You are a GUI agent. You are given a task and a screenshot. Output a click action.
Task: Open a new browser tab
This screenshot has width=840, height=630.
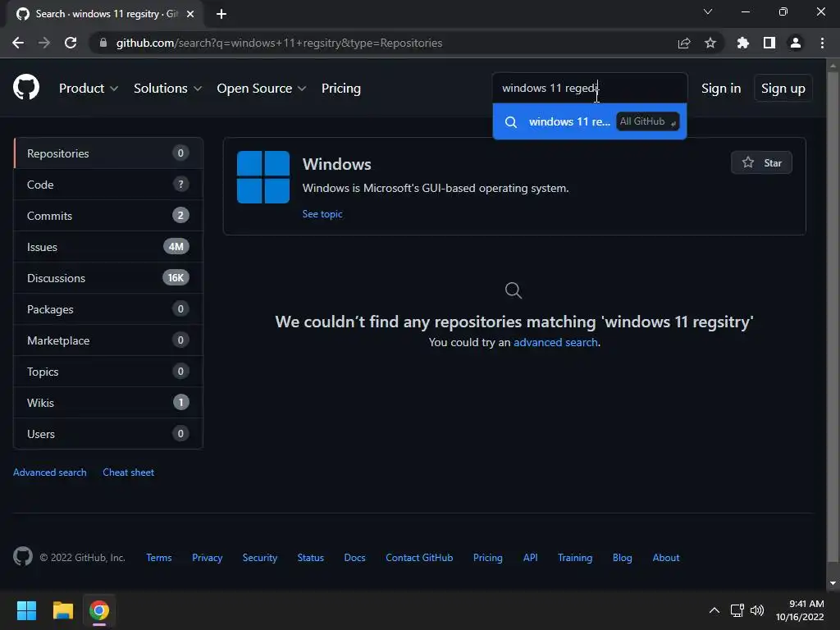pos(221,14)
